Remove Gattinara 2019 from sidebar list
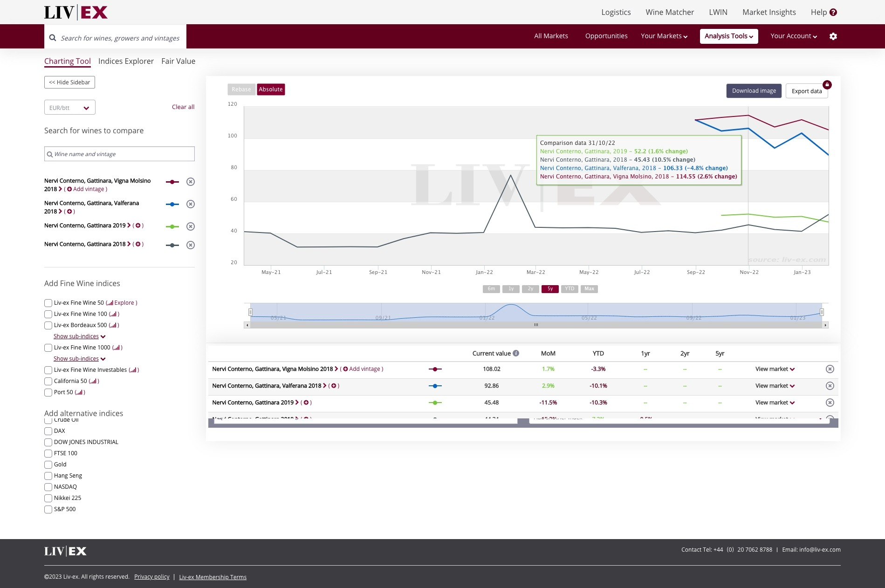885x588 pixels. (x=191, y=226)
